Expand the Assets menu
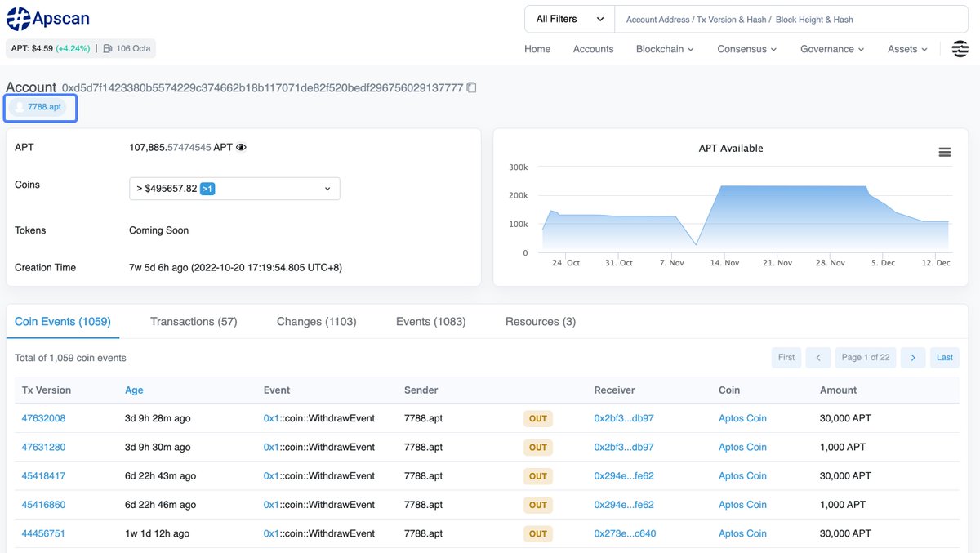Screen dimensions: 980x553 point(907,49)
